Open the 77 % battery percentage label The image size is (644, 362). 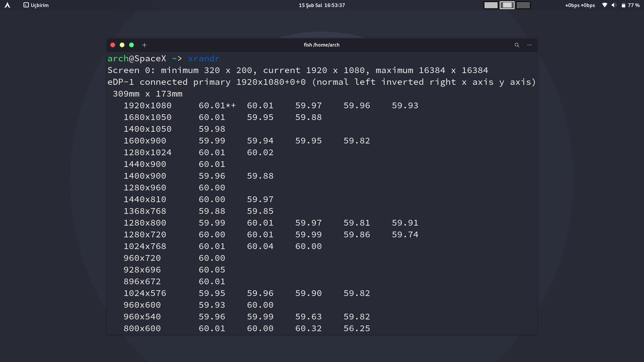click(x=634, y=5)
